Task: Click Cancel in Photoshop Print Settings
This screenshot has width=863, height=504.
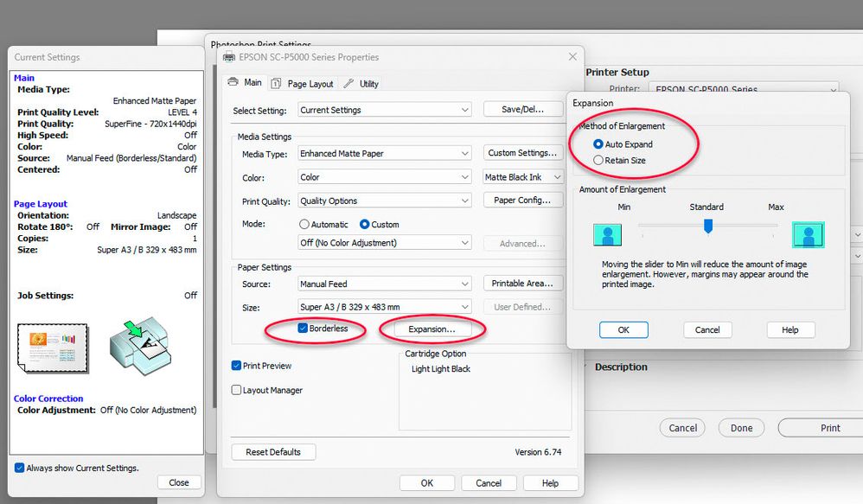Action: click(682, 428)
